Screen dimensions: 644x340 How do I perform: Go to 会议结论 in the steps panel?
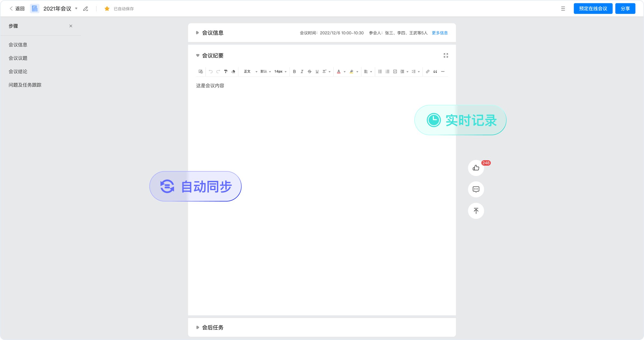pyautogui.click(x=18, y=71)
